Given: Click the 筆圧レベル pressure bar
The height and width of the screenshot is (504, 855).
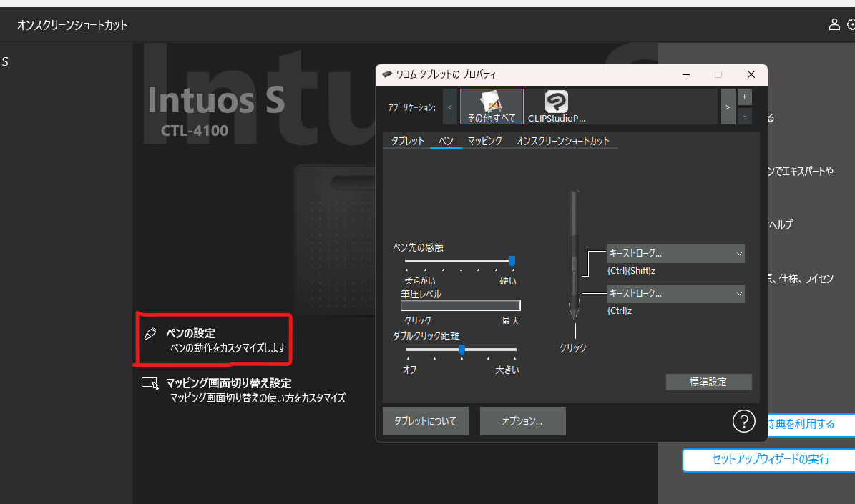Looking at the screenshot, I should click(461, 306).
